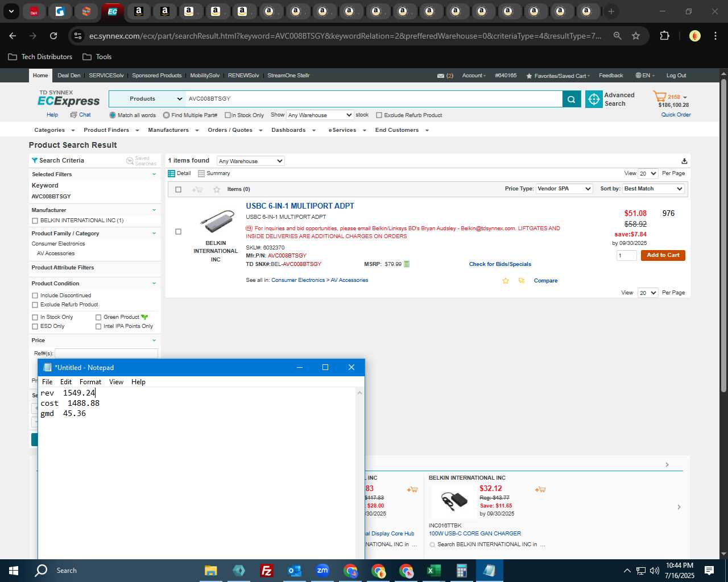Click the Add to Cart button
Image resolution: width=728 pixels, height=582 pixels.
[x=663, y=256]
